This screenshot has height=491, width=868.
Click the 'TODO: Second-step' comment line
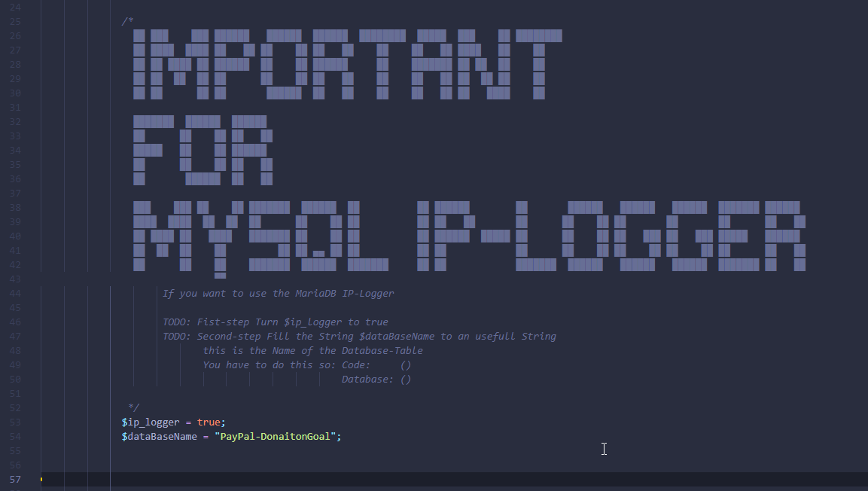[359, 337]
